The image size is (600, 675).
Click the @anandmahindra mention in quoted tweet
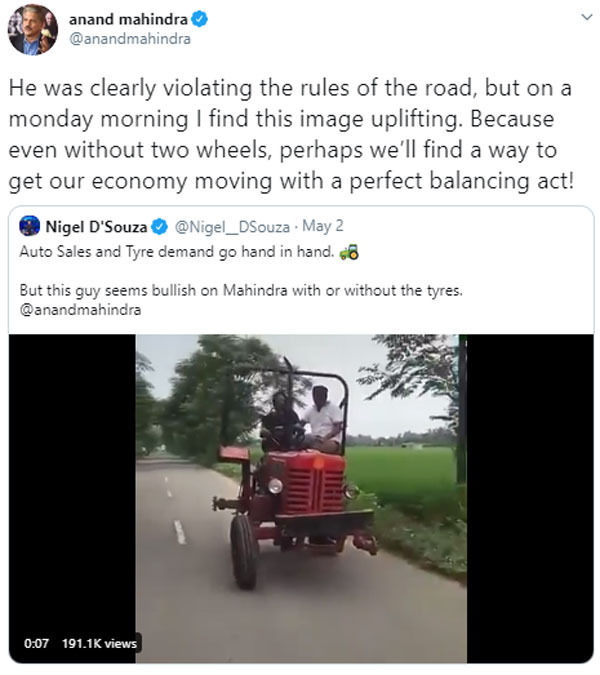pos(80,310)
